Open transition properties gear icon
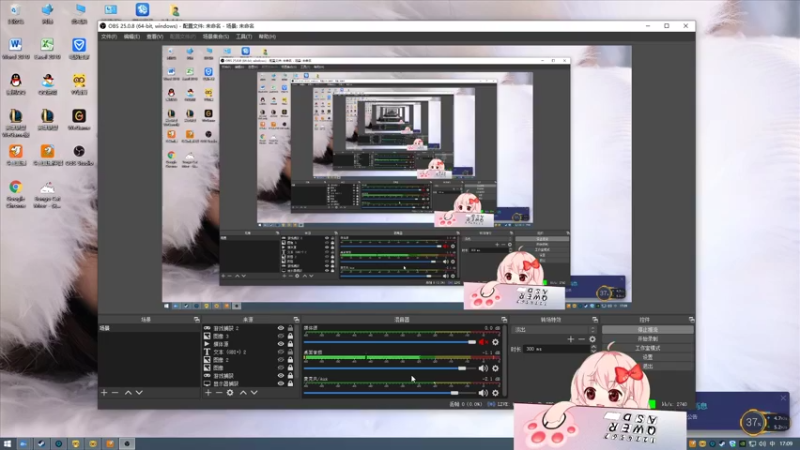 click(592, 339)
